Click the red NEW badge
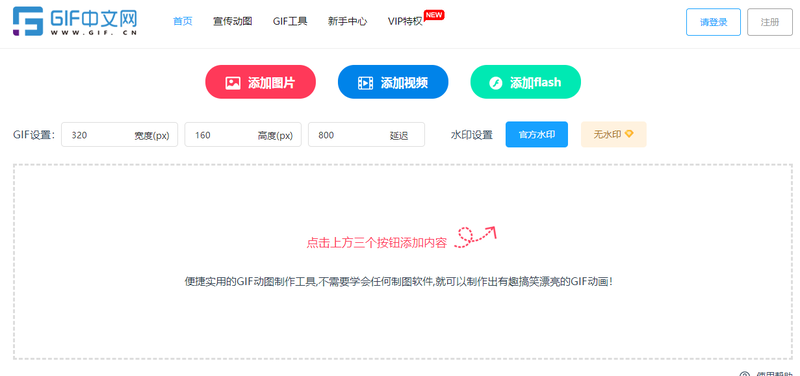Image resolution: width=800 pixels, height=376 pixels. (434, 15)
